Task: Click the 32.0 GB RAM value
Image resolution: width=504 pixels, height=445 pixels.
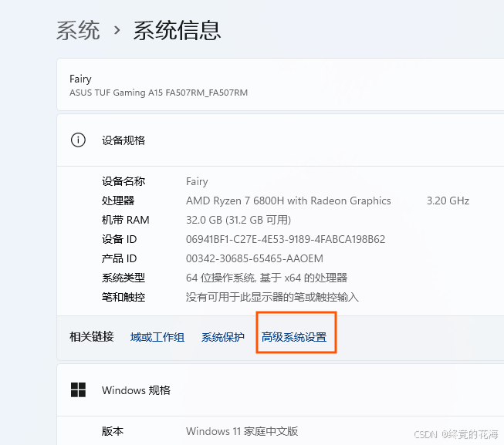Action: point(238,220)
